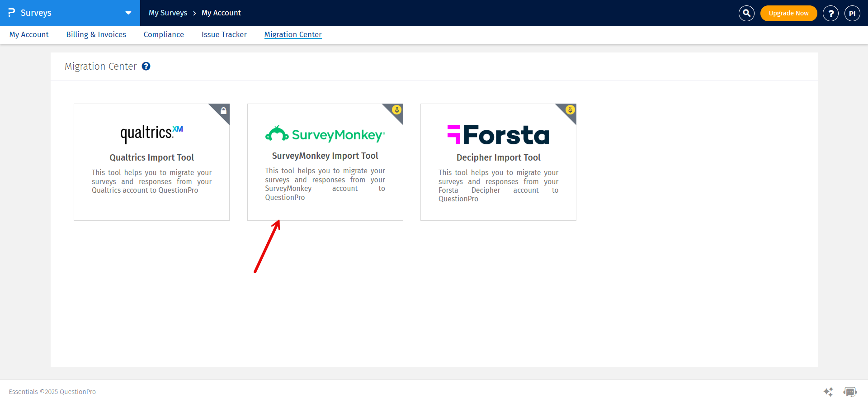Click the Migration Center help icon

tap(146, 66)
